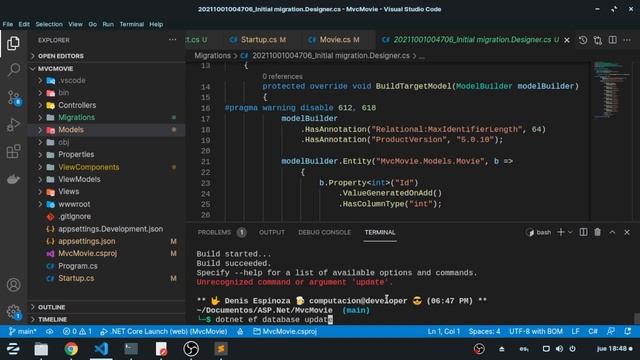
Task: Open the Terminal menu
Action: (x=131, y=24)
